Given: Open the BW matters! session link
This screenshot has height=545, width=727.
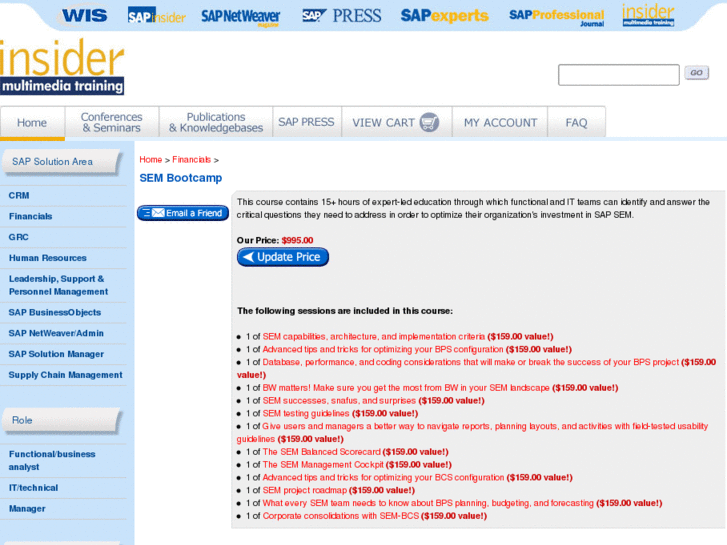Looking at the screenshot, I should point(406,388).
